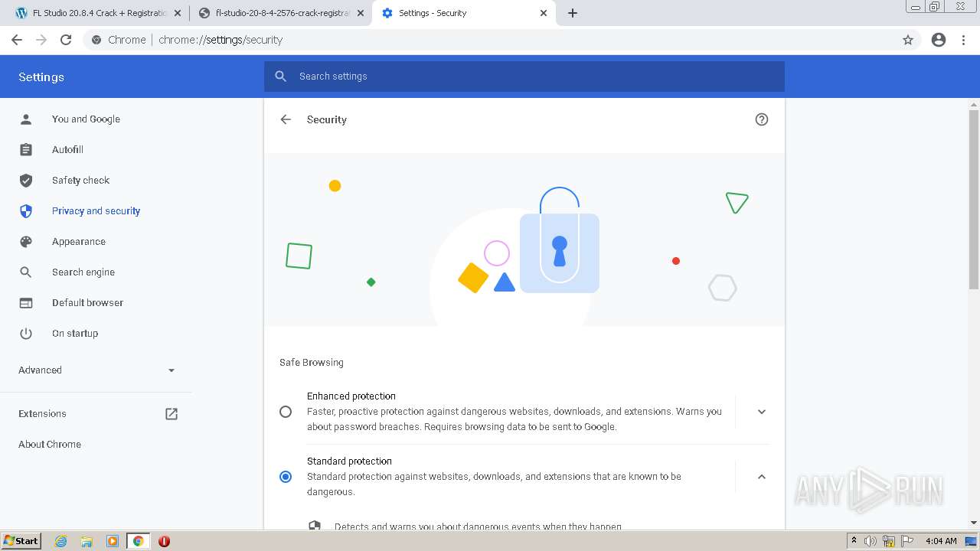Select the Enhanced protection radio button
The image size is (980, 551).
(x=286, y=412)
